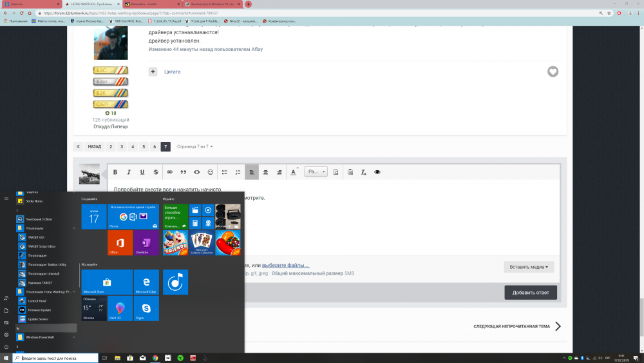Remove formatting with the Tx icon
This screenshot has height=363, width=644.
(x=363, y=172)
